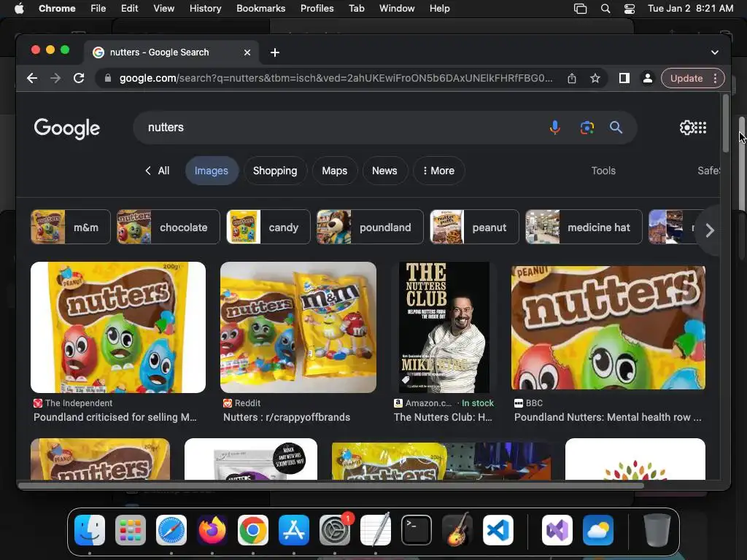Open the Bookmarks menu

[x=260, y=9]
